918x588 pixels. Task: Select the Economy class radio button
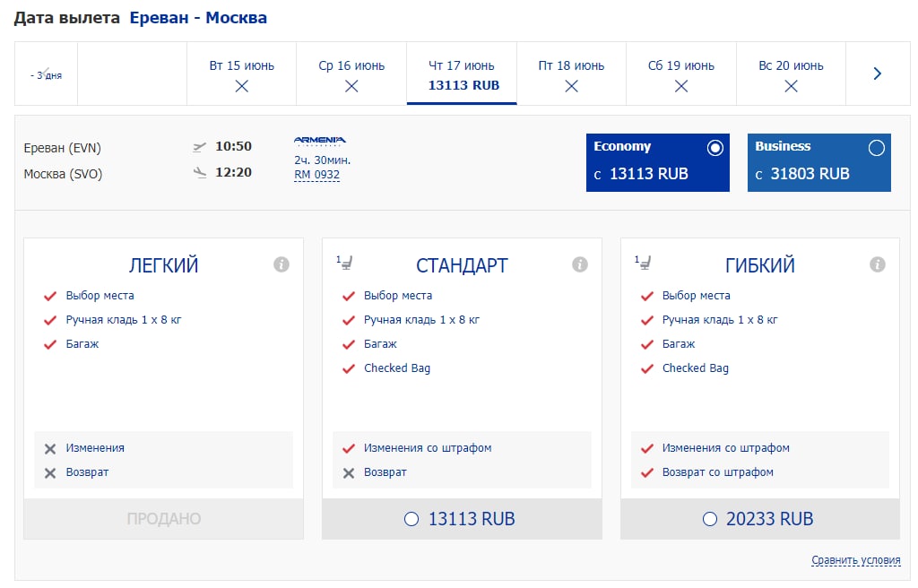point(714,148)
